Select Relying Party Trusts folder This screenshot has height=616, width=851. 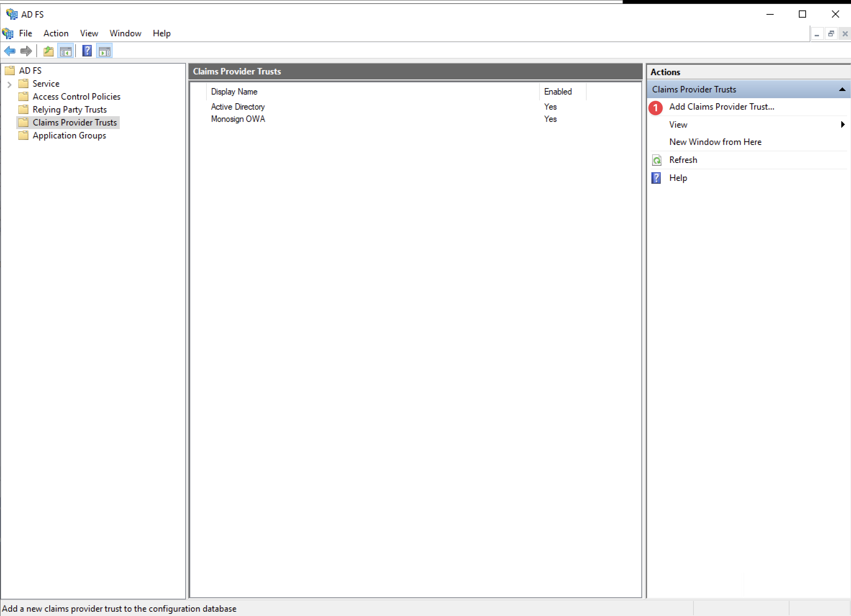tap(69, 110)
